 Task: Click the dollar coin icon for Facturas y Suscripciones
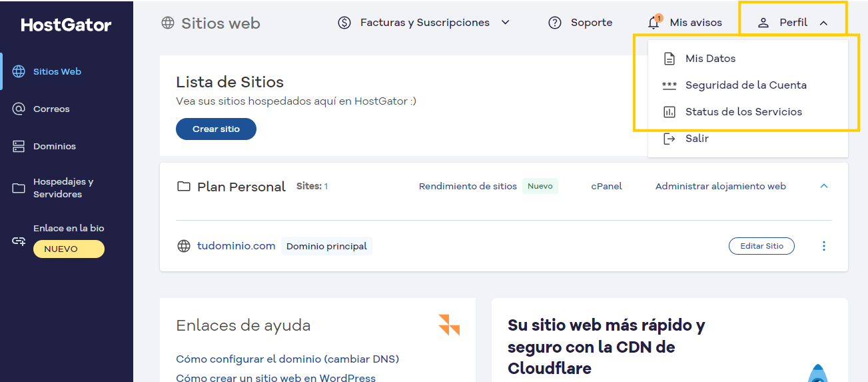click(x=344, y=23)
